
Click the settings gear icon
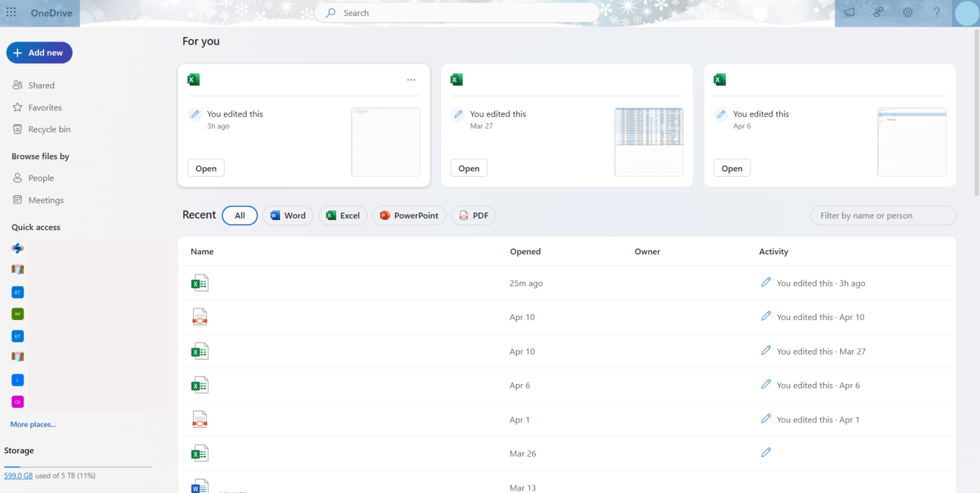pyautogui.click(x=907, y=12)
